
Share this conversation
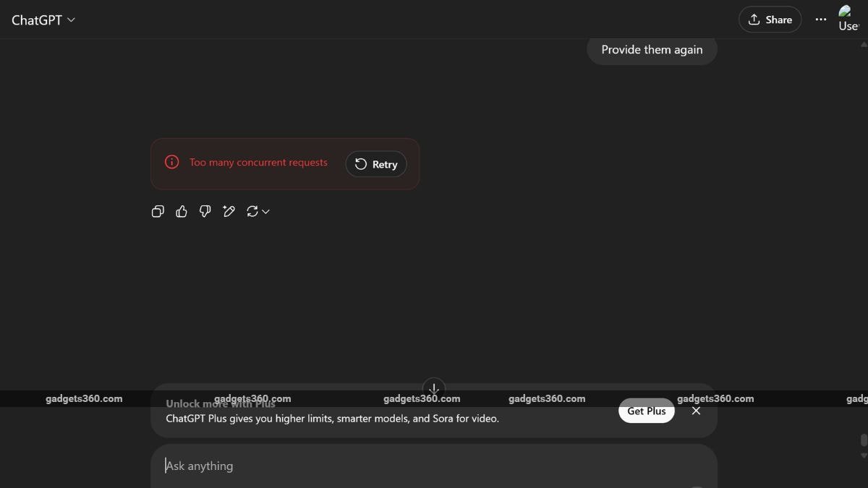[x=770, y=20]
